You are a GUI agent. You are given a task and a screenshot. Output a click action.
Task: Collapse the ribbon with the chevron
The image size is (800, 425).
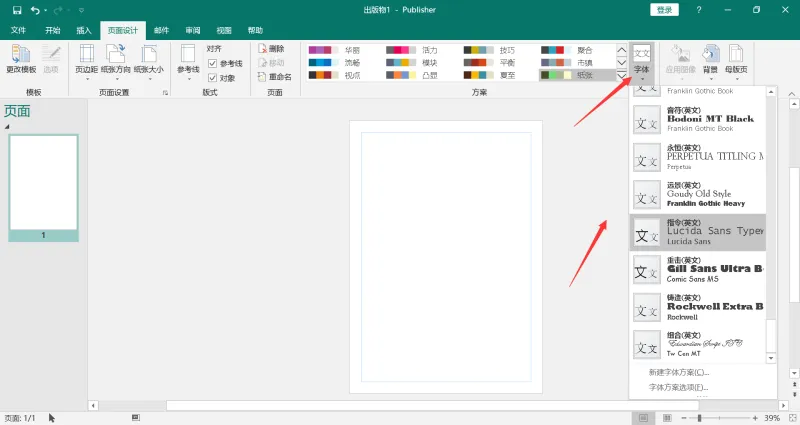[x=792, y=94]
